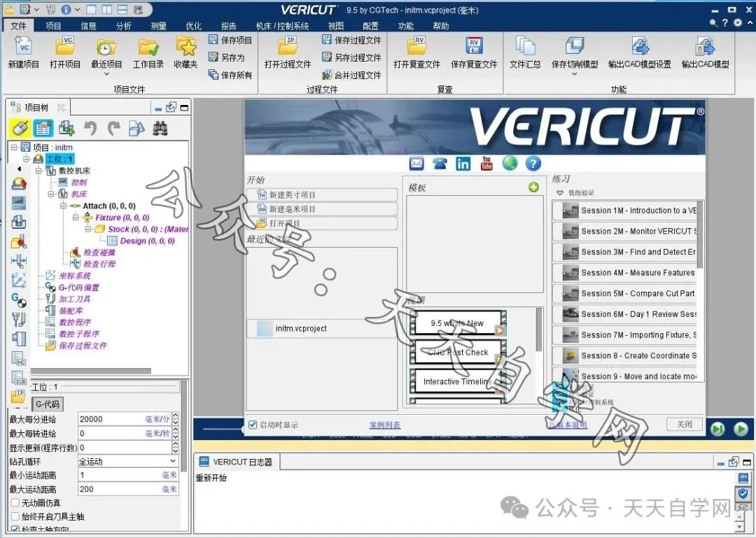Click the 最大每分进给 value field
The image size is (756, 538).
(125, 419)
